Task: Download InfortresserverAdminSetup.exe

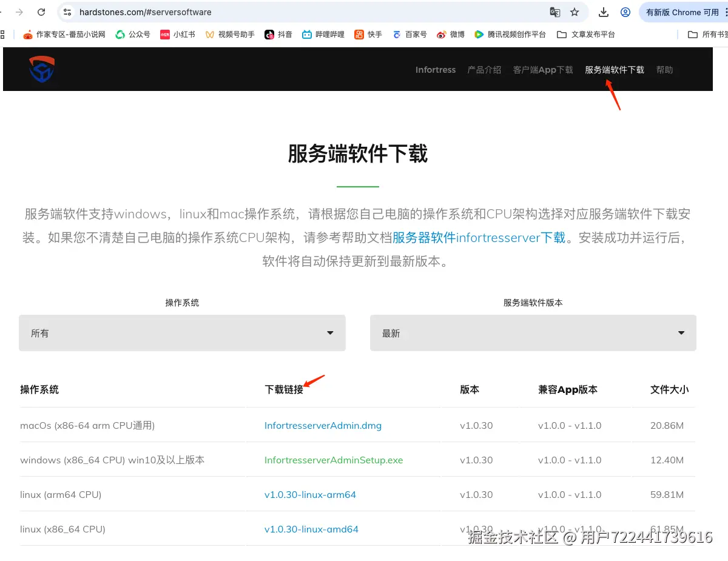Action: (334, 460)
